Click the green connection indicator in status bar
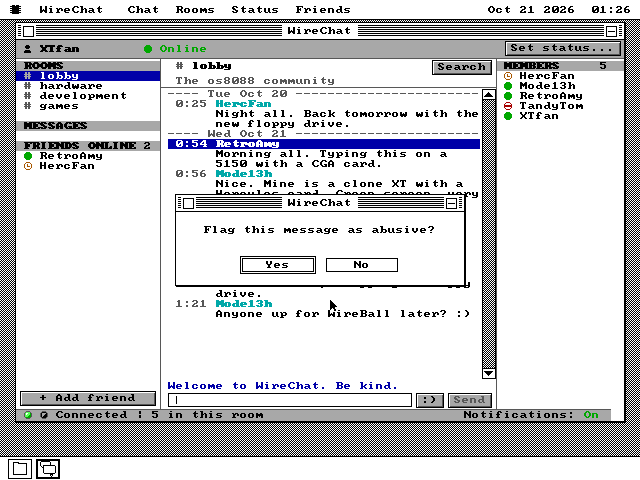This screenshot has width=640, height=480. [28, 415]
